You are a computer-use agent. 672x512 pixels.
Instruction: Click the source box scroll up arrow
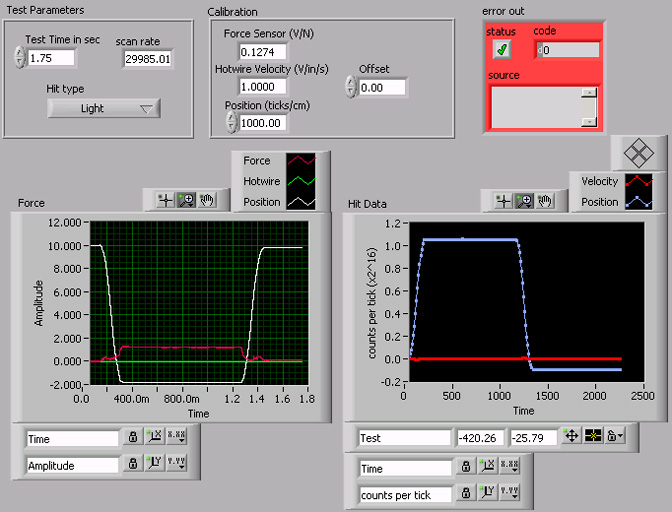tap(589, 93)
